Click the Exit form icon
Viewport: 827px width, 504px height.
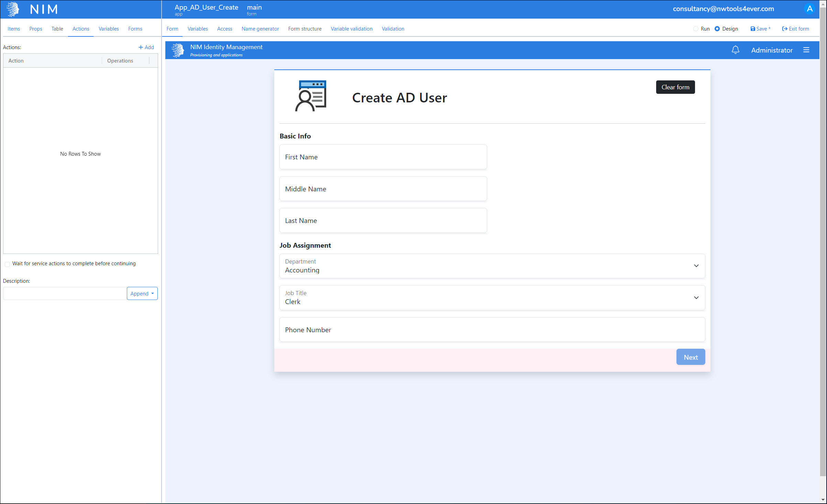(784, 29)
